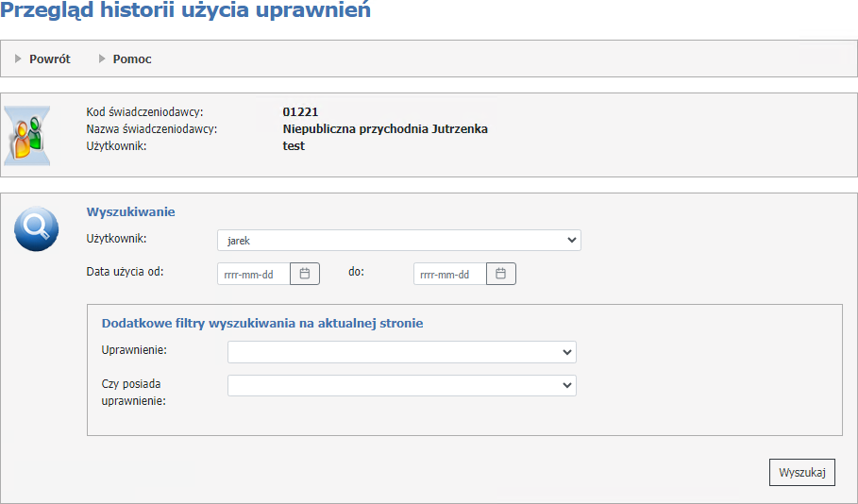Expand the Czy posiada uprawnienie dropdown
Screen dimensions: 858x504
click(x=401, y=385)
